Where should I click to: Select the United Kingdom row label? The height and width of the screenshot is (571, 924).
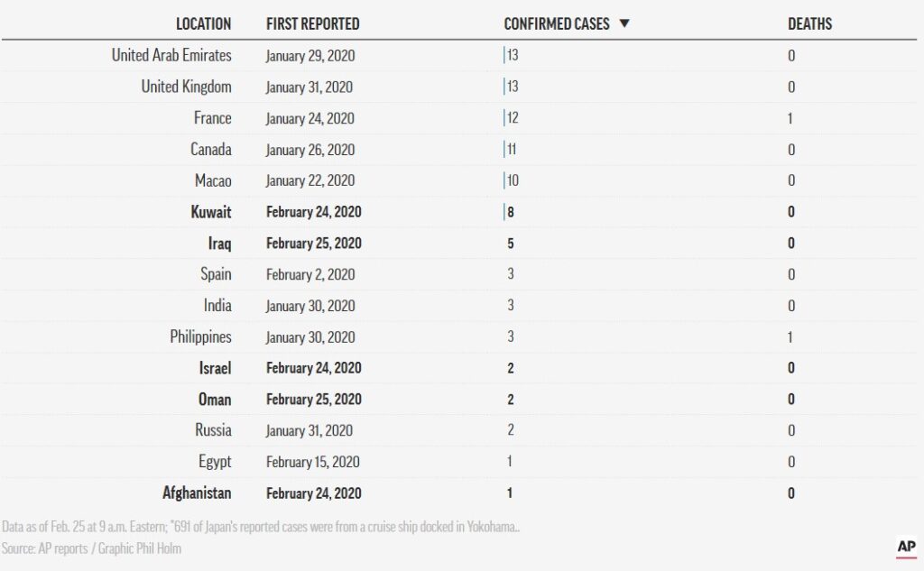[x=186, y=87]
